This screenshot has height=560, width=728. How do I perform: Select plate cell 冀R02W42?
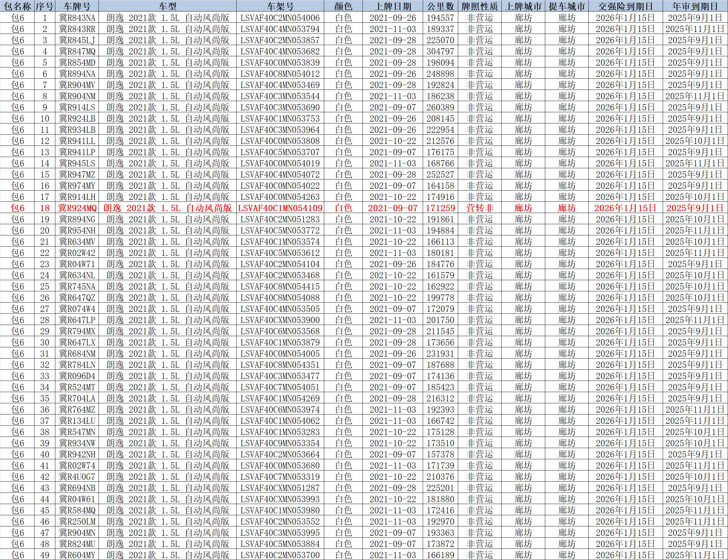[77, 253]
